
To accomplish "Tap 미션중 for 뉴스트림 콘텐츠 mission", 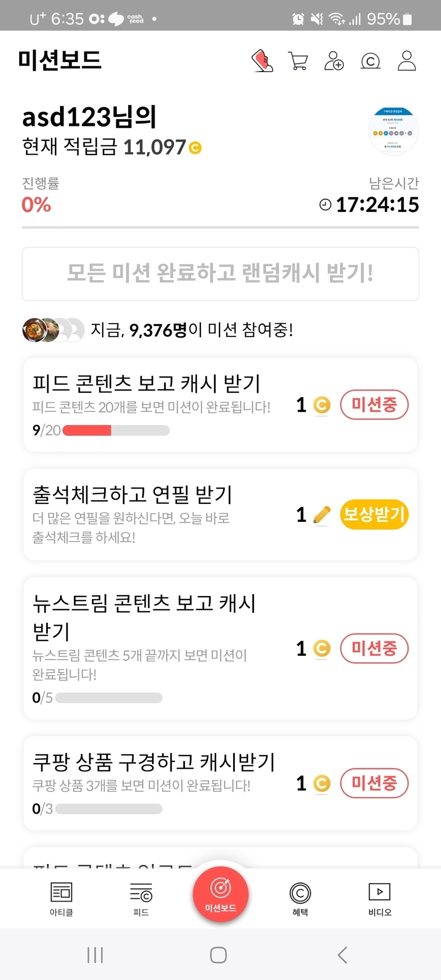I will 374,648.
